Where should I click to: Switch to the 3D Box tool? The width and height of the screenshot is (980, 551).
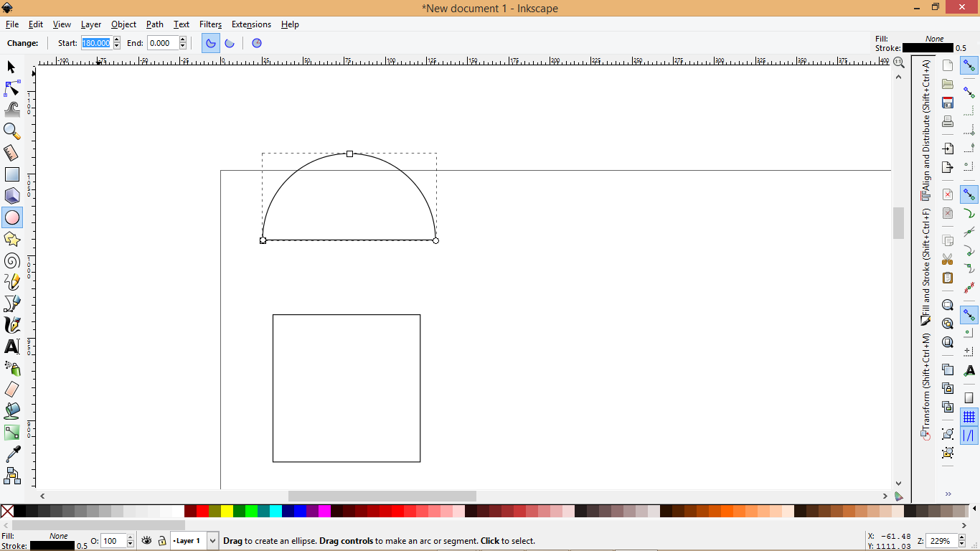(12, 195)
